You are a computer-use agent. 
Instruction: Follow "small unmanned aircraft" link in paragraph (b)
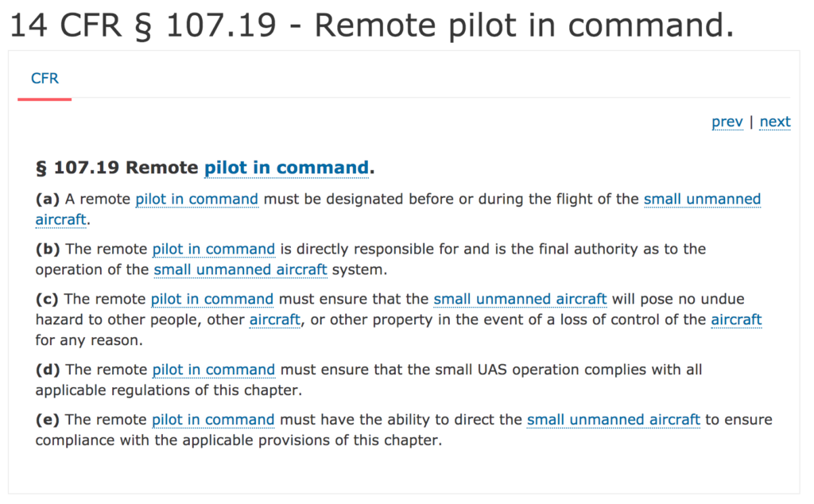pos(240,269)
